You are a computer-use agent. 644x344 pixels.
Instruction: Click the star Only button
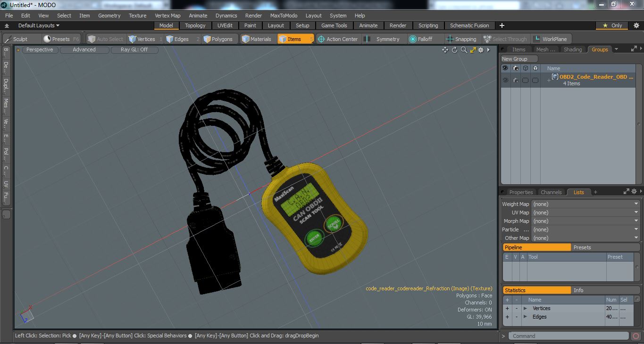pyautogui.click(x=613, y=25)
